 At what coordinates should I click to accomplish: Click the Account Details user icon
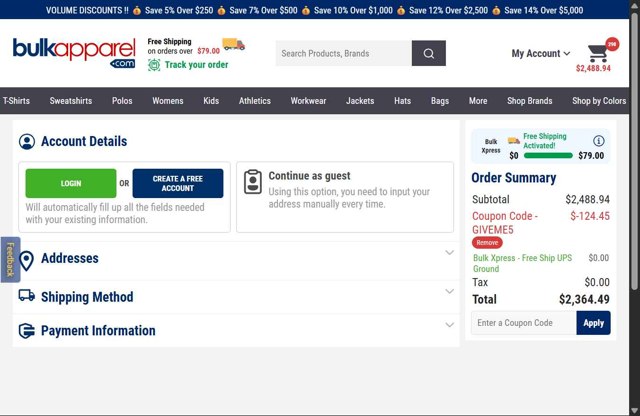[x=27, y=142]
